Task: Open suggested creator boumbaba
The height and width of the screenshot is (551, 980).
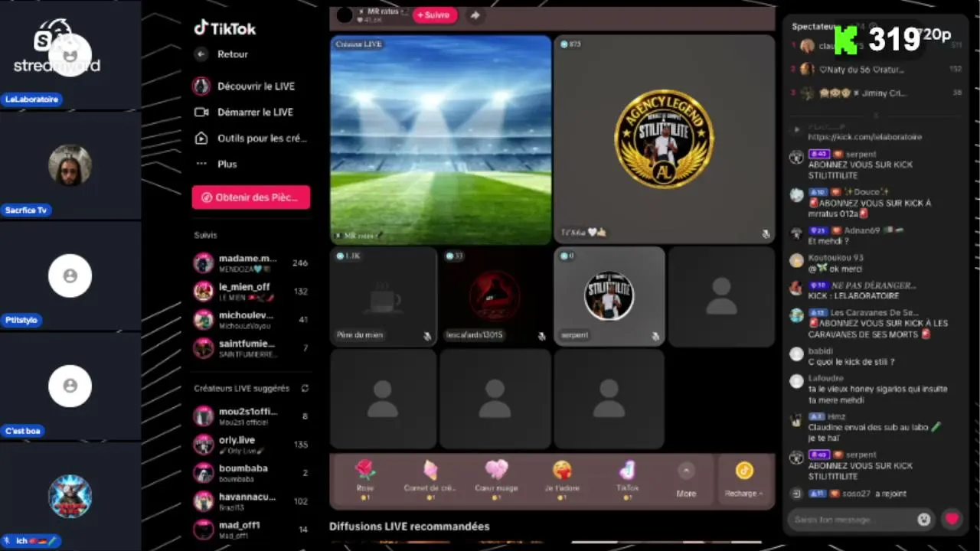Action: coord(251,473)
